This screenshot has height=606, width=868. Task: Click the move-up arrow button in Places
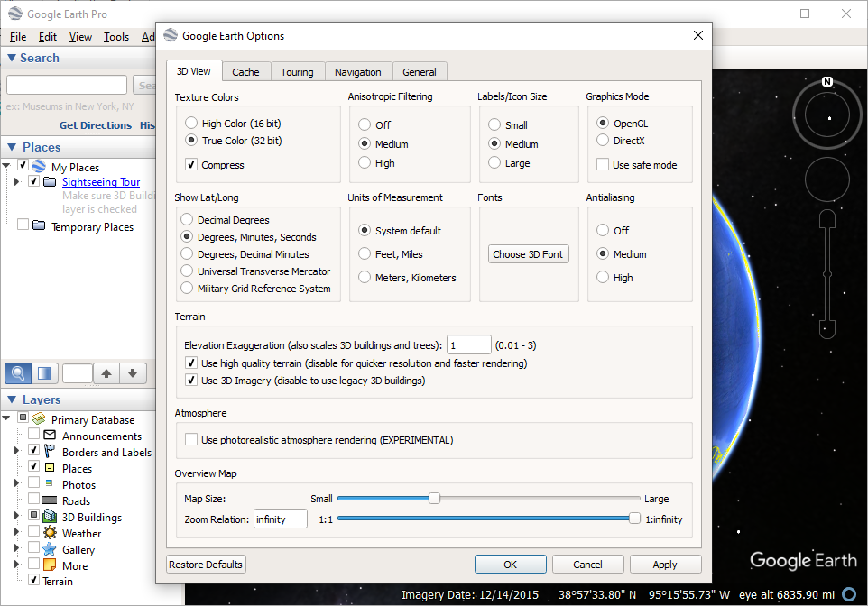tap(106, 372)
